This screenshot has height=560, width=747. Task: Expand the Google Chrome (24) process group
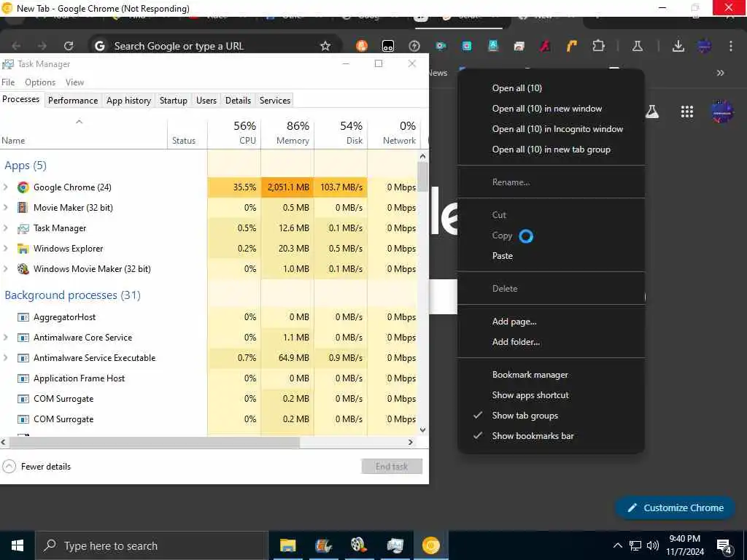coord(6,187)
